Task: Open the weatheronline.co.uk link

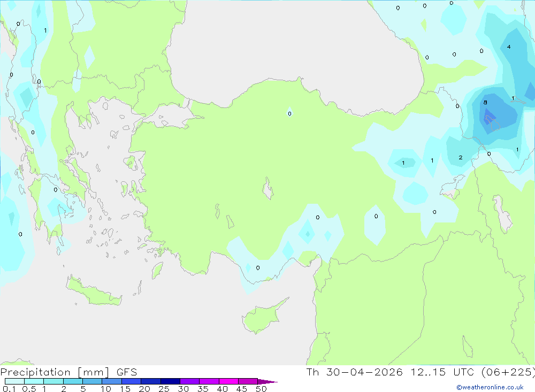Action: point(490,387)
